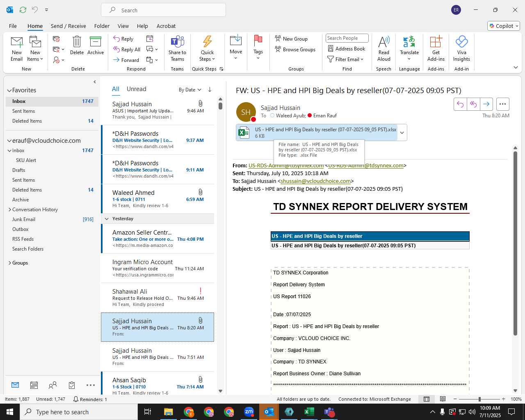Open Excel from the taskbar
Viewport: 525px width, 420px height.
[x=309, y=412]
